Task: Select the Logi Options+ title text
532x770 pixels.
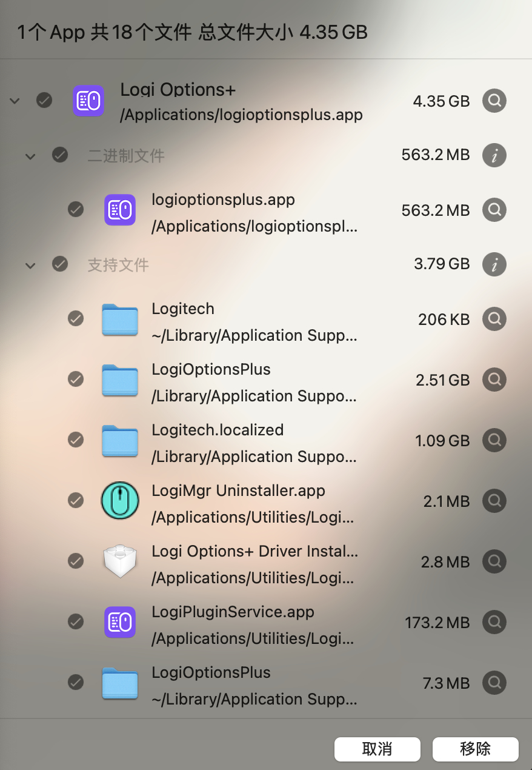Action: 178,90
